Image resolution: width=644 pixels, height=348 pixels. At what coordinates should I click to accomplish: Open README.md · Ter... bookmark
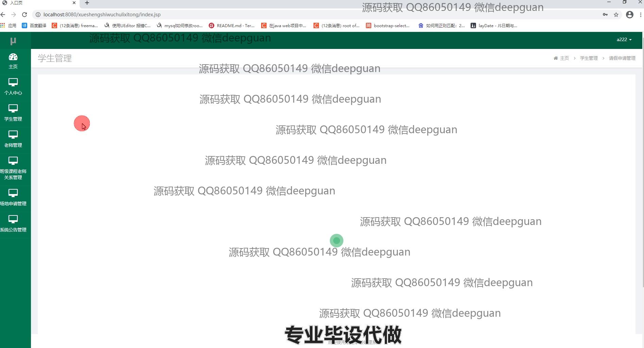tap(232, 25)
